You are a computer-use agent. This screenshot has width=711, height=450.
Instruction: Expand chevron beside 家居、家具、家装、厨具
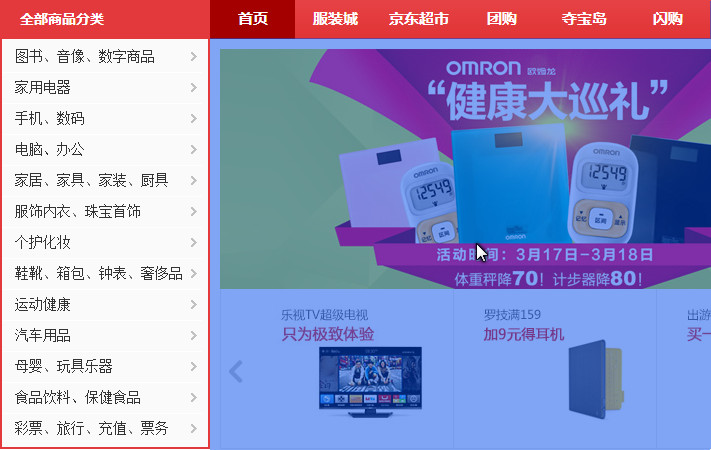pyautogui.click(x=194, y=180)
